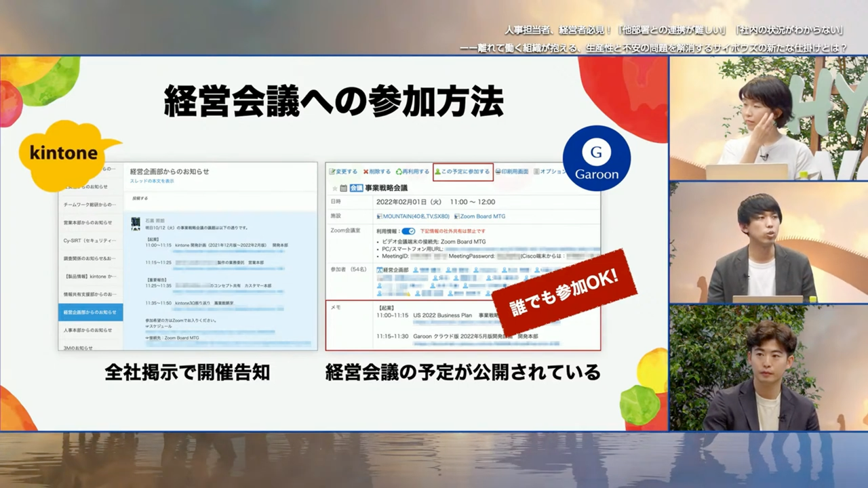Viewport: 868px width, 488px height.
Task: Select 情報共有支援部からのお… in sidebar
Action: [90, 294]
